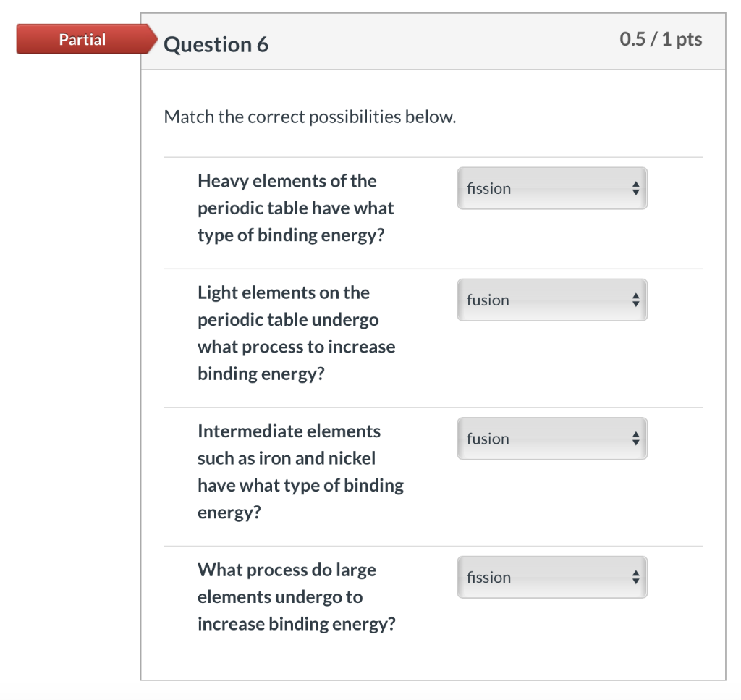Open the fission dropdown for heavy elements question
The image size is (741, 700).
pyautogui.click(x=550, y=188)
